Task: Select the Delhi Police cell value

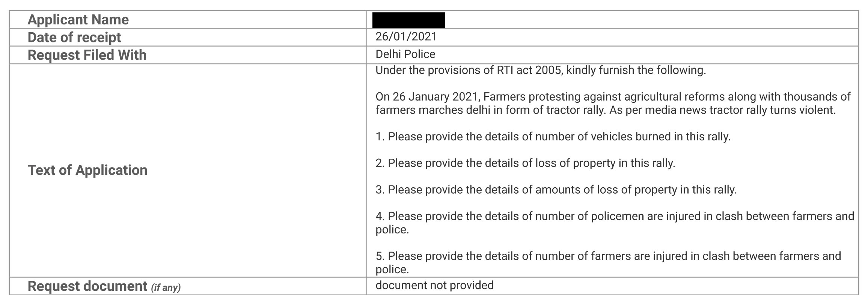Action: (x=405, y=54)
